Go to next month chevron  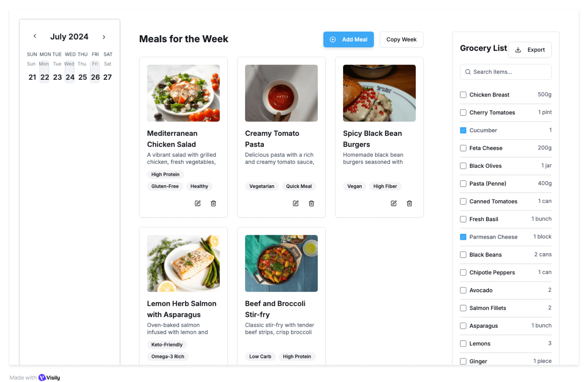pos(104,37)
